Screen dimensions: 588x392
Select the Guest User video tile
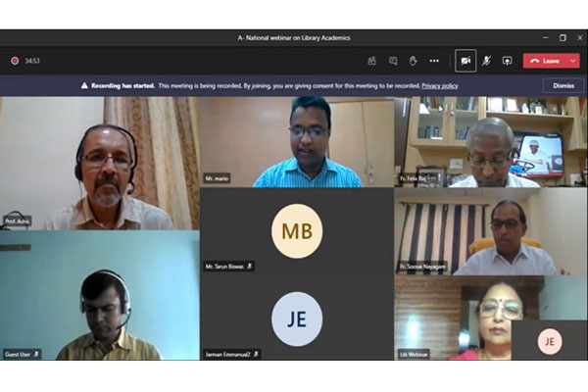click(x=100, y=295)
